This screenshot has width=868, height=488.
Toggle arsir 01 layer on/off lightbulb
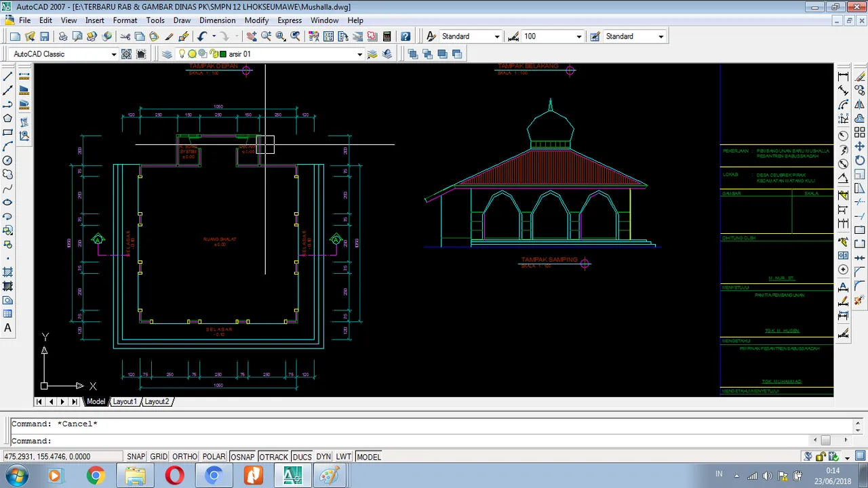click(x=182, y=54)
